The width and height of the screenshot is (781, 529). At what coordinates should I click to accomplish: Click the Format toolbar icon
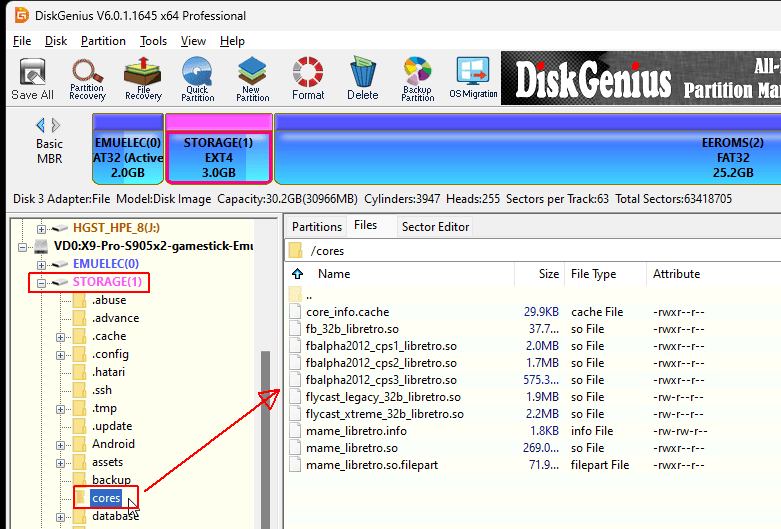(308, 79)
